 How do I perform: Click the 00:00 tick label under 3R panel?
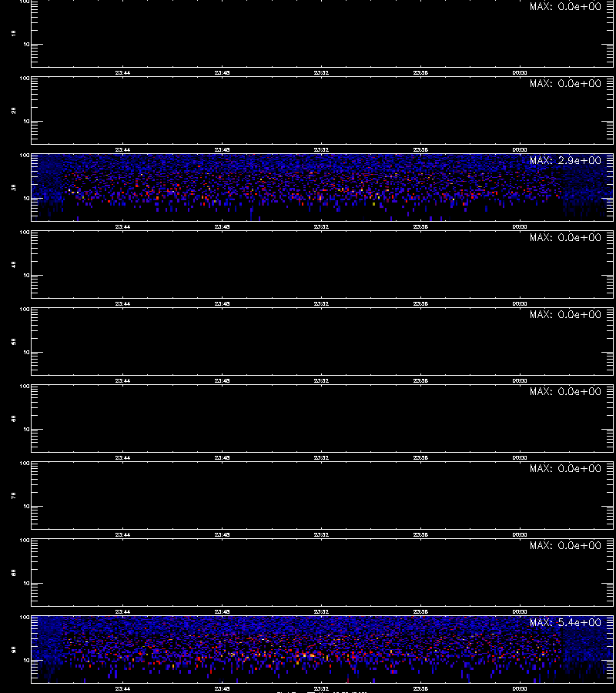pyautogui.click(x=520, y=226)
